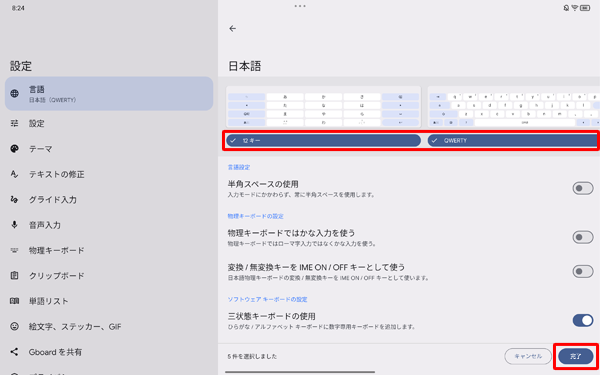Click the share icon for Gboard を共有
The height and width of the screenshot is (375, 600).
(x=15, y=352)
